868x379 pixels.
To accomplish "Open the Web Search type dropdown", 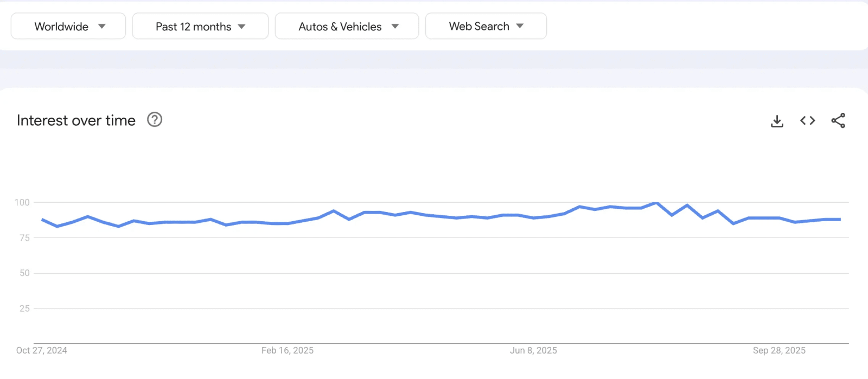I will [486, 26].
